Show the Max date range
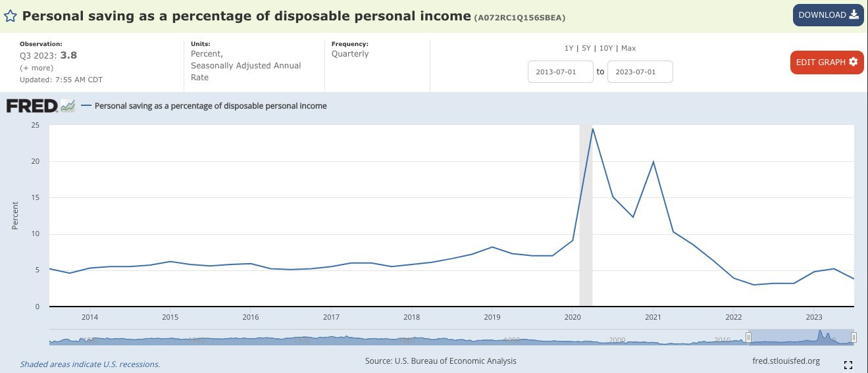 [628, 48]
